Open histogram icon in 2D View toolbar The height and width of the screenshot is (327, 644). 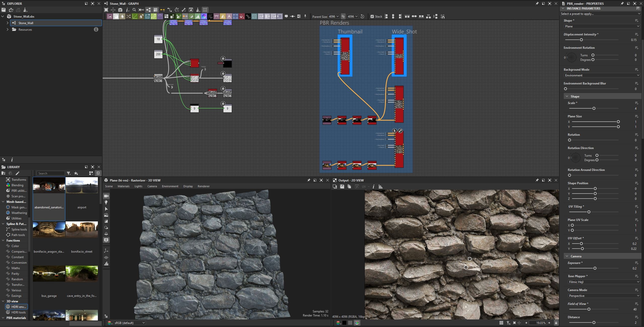tap(381, 186)
